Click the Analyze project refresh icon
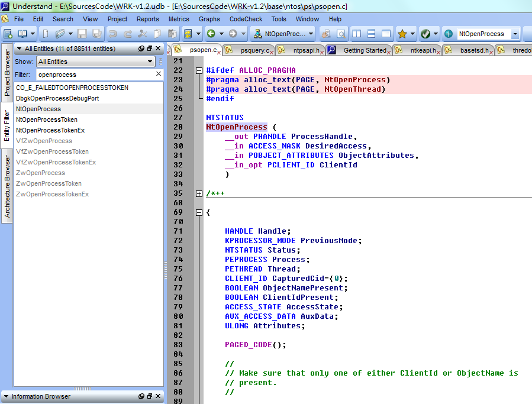 click(188, 34)
